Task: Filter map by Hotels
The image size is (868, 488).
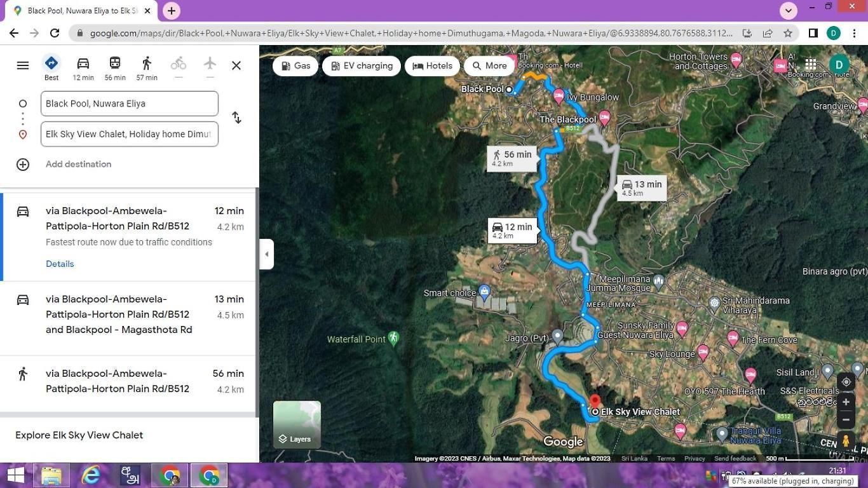Action: click(x=433, y=66)
